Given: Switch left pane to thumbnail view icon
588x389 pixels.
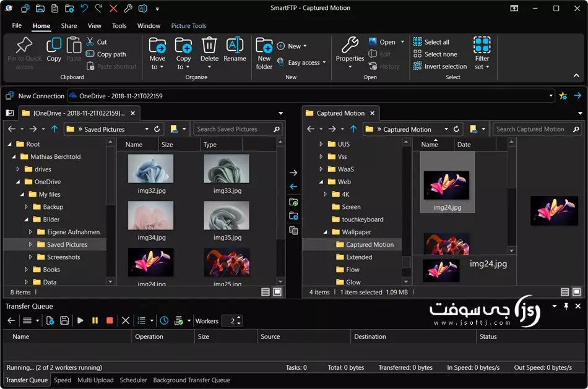Looking at the screenshot, I should click(x=277, y=293).
